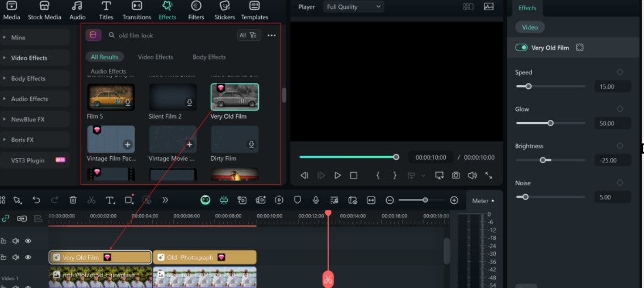This screenshot has height=288, width=644.
Task: Toggle the Brightness keyframe diamond
Action: click(x=620, y=145)
